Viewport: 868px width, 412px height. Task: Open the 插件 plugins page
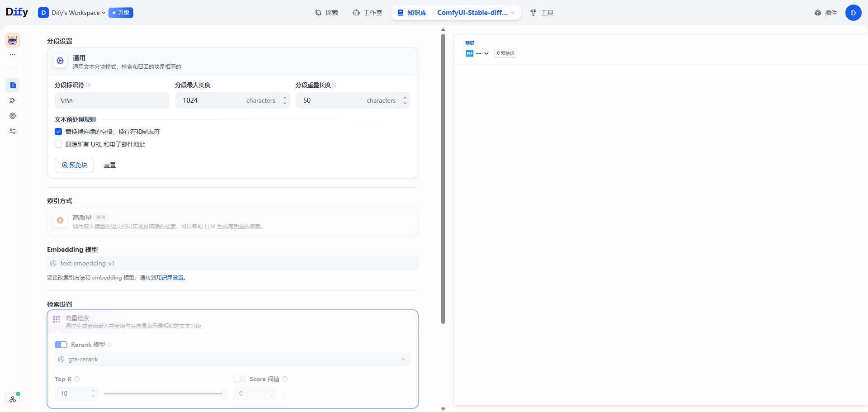tap(826, 13)
